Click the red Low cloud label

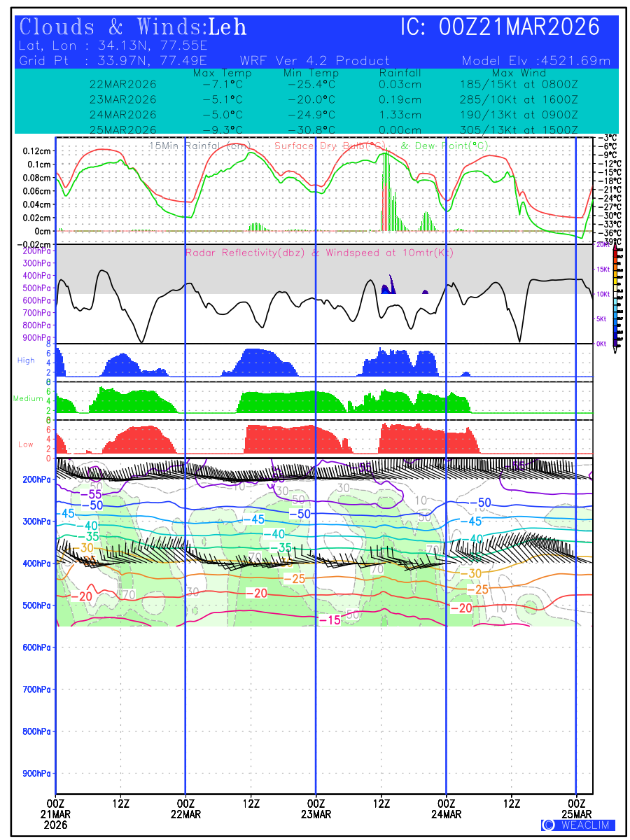(25, 444)
